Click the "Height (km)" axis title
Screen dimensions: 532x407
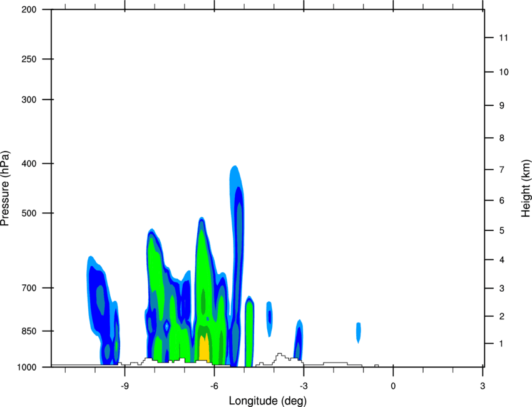point(526,188)
